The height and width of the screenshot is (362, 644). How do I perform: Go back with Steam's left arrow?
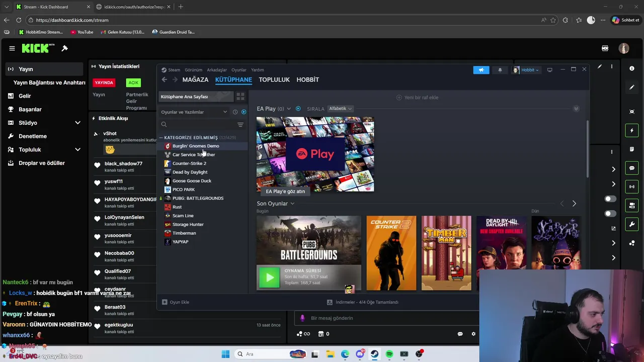165,79
